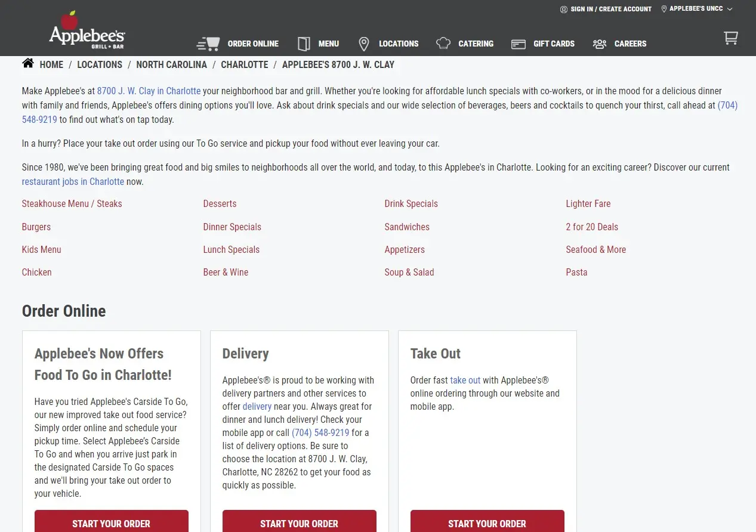This screenshot has height=532, width=756.
Task: Select Gift Cards in the navigation
Action: tap(554, 44)
